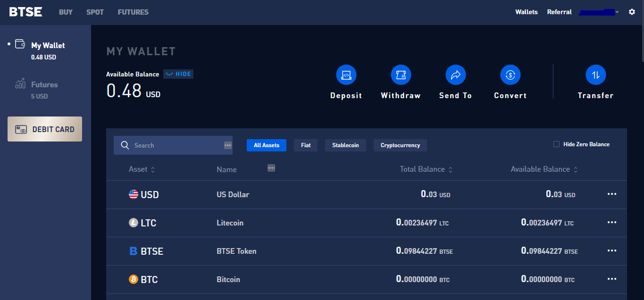
Task: Click the Bitcoin coin icon in list
Action: coord(134,279)
